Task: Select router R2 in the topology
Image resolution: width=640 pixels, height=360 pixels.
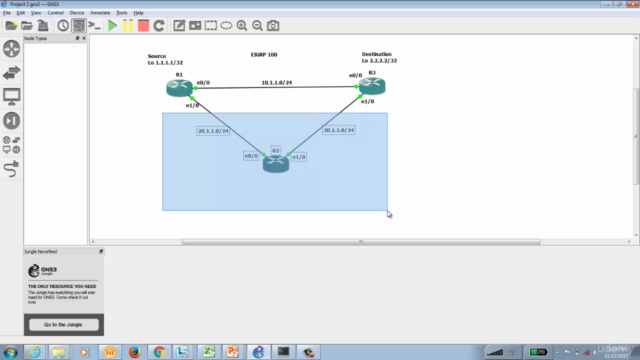Action: (276, 164)
